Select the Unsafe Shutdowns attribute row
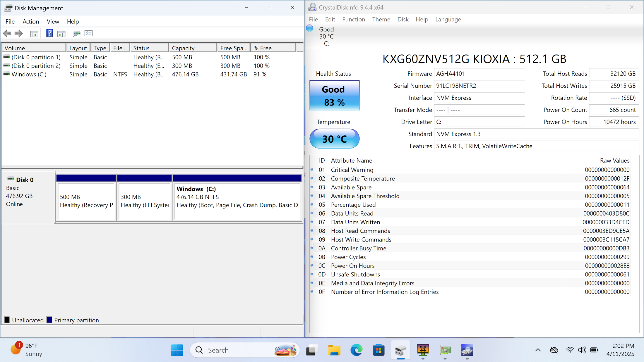Screen dimensions: 644x362 tap(470, 275)
